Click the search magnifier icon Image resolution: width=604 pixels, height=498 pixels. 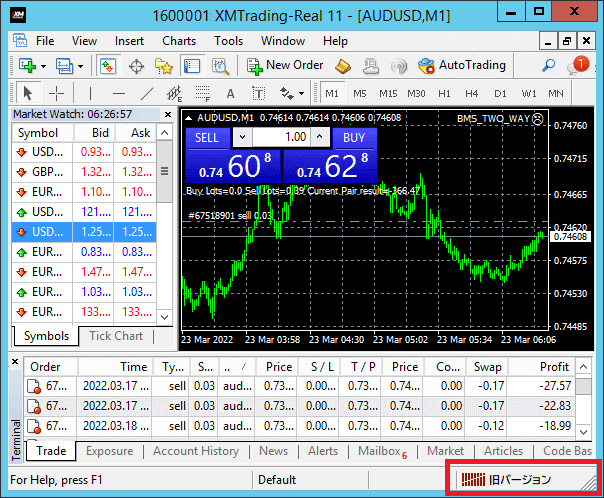(x=548, y=66)
